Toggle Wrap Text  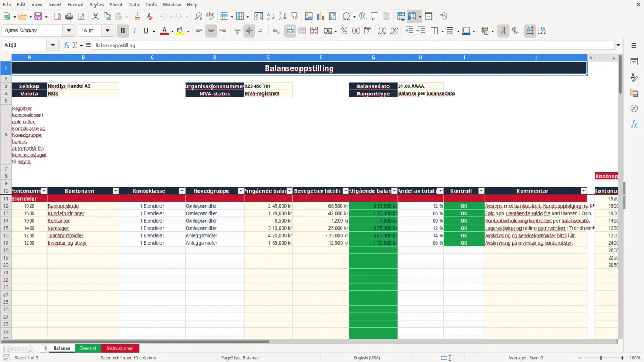(x=276, y=31)
